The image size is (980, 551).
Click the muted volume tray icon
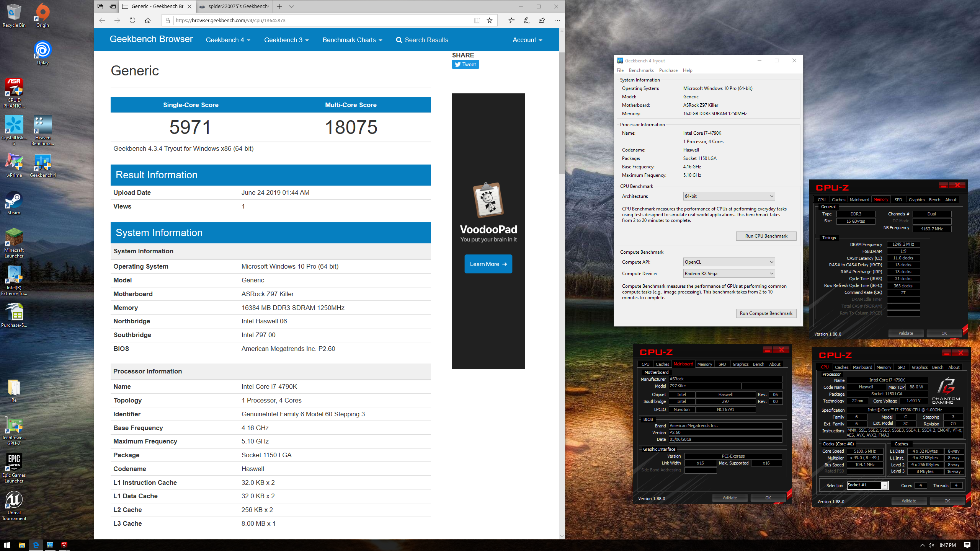coord(931,545)
